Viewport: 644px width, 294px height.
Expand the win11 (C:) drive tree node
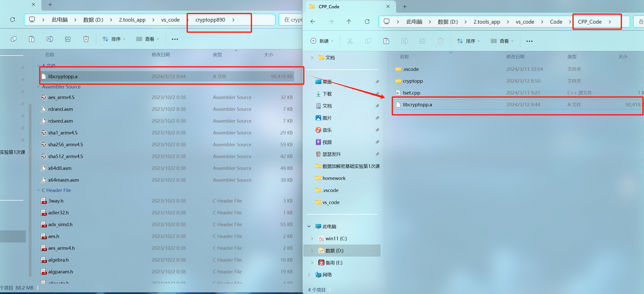click(x=312, y=238)
